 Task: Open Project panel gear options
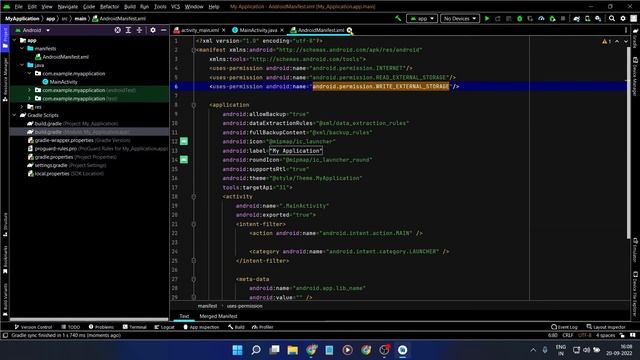pos(153,30)
